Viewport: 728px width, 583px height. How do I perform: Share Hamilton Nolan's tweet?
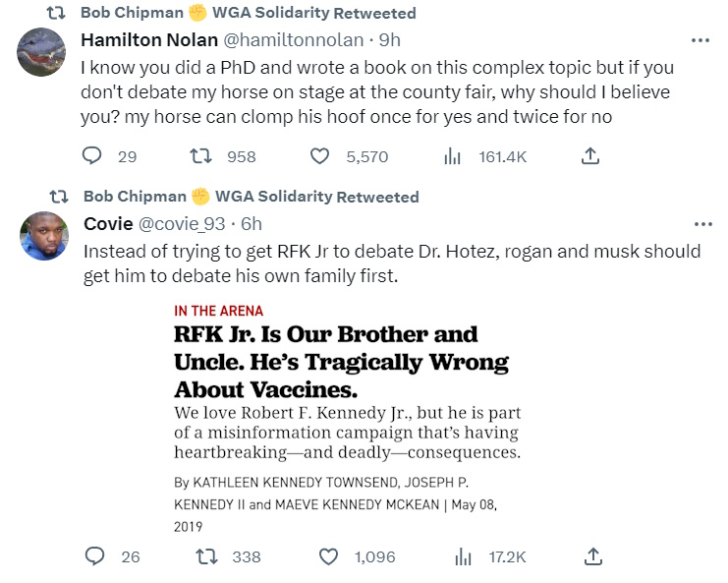point(589,156)
